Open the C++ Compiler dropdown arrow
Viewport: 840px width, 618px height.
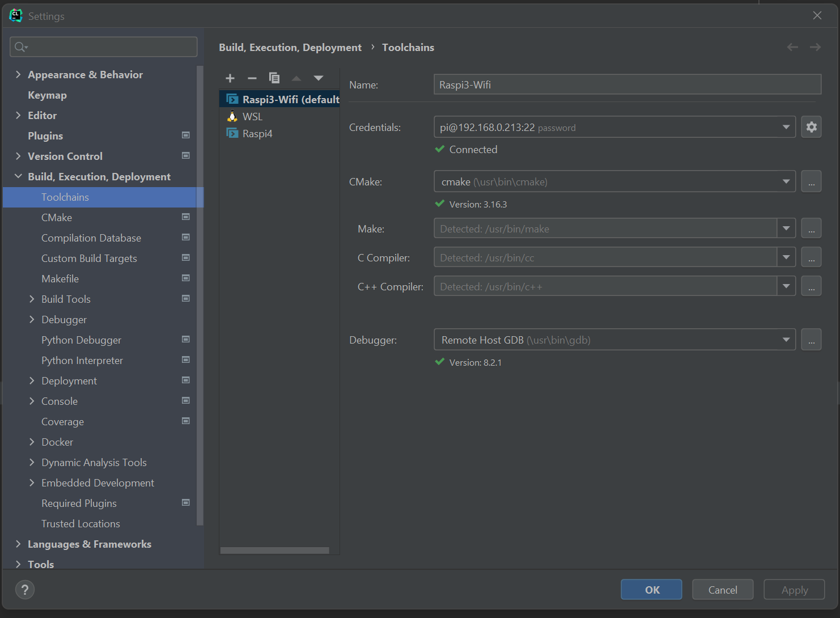[786, 286]
